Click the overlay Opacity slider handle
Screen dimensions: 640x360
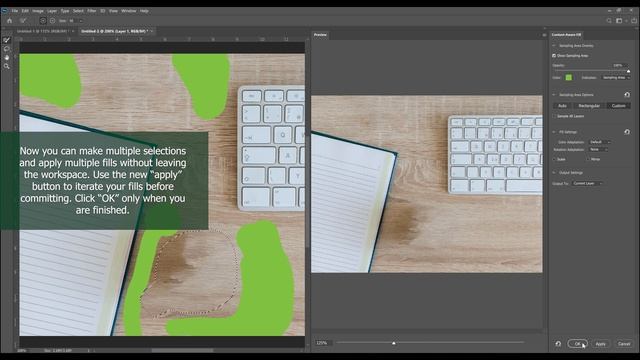[x=628, y=71]
